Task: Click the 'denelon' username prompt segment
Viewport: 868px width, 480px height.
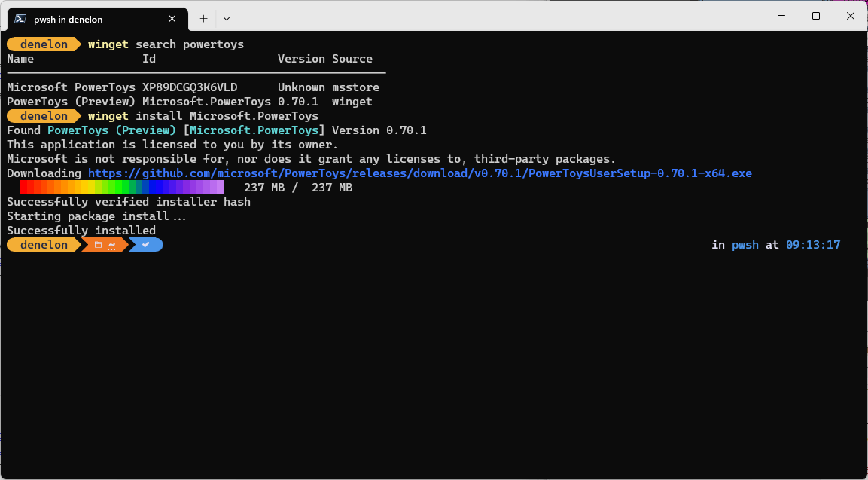Action: 43,244
